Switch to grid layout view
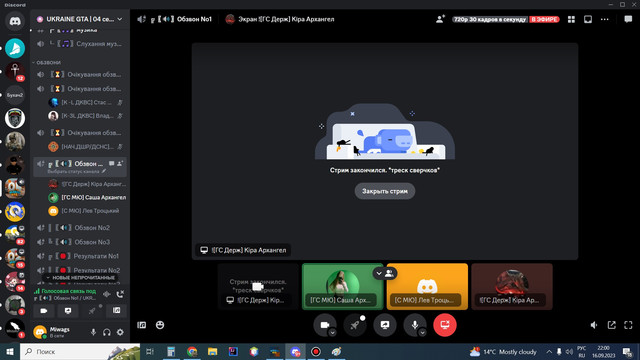Viewport: 640px width, 360px height. point(571,19)
